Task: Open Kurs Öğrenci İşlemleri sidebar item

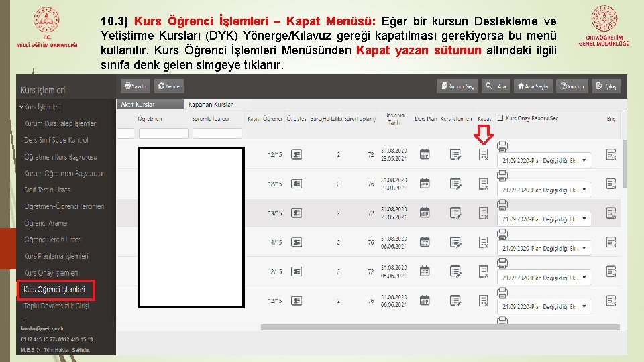Action: coord(54,290)
